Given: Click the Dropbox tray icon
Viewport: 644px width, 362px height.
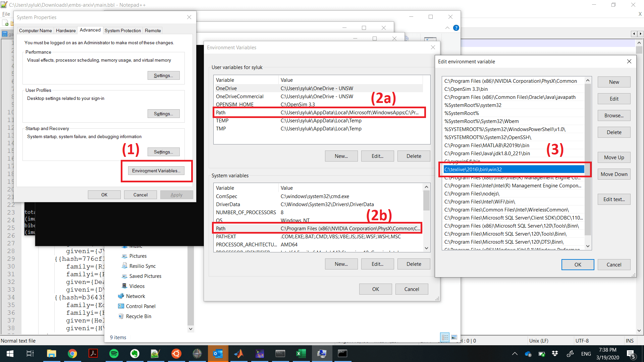Looking at the screenshot, I should (x=555, y=354).
